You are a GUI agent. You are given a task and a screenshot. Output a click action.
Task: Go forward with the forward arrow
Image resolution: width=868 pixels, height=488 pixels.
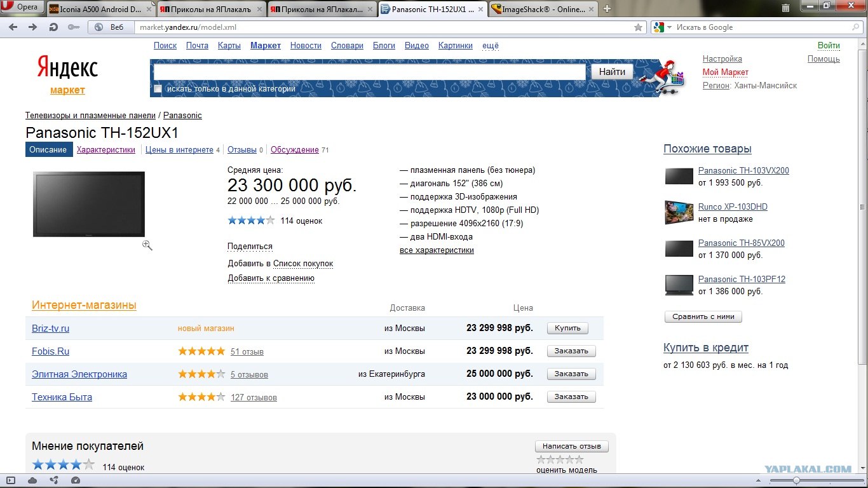click(33, 27)
